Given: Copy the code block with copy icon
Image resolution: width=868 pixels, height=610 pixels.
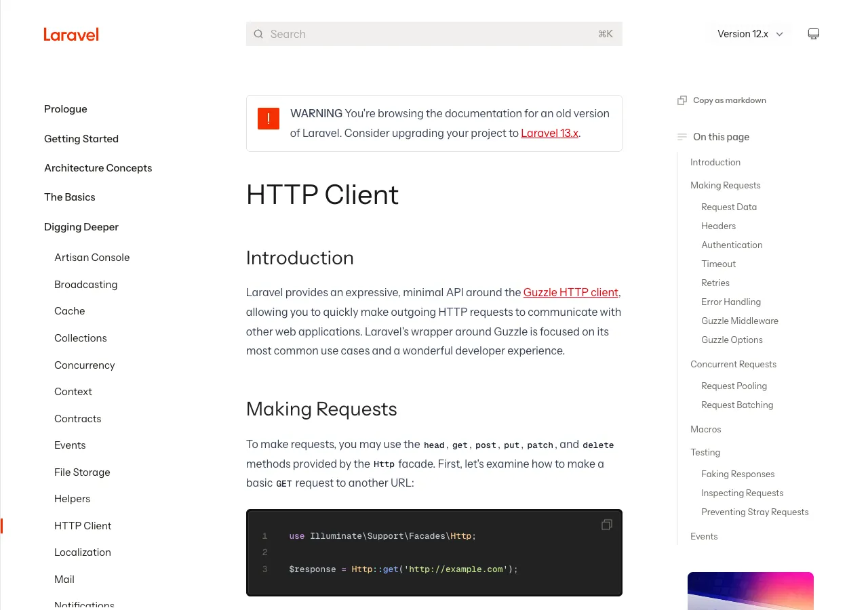Looking at the screenshot, I should (607, 525).
